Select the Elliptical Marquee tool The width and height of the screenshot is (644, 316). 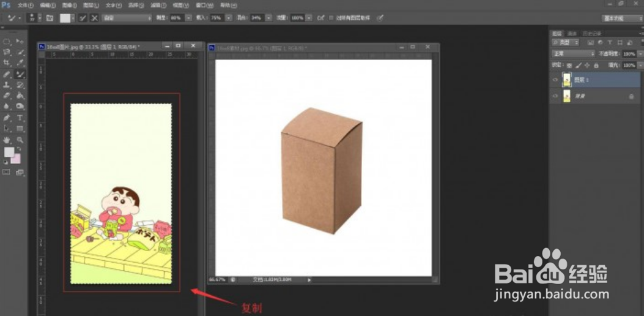click(x=7, y=42)
